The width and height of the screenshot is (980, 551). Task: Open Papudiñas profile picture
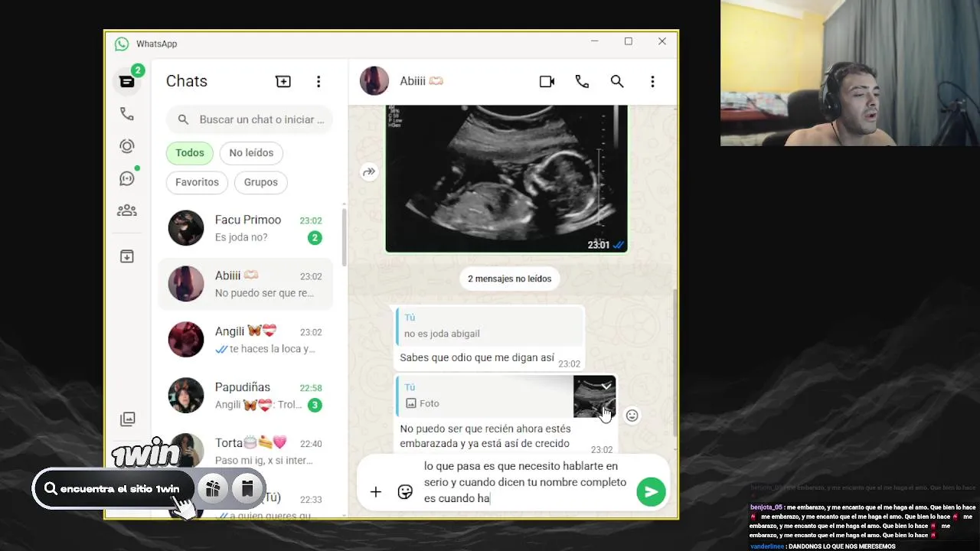[x=186, y=396]
